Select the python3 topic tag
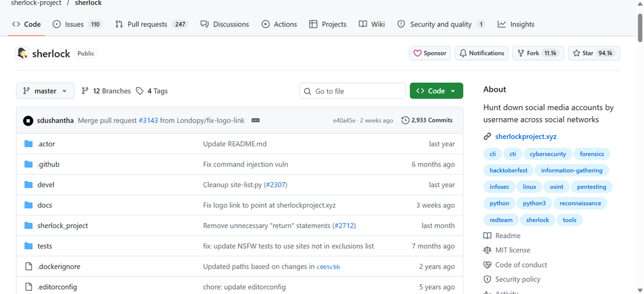The height and width of the screenshot is (294, 644). tap(535, 204)
